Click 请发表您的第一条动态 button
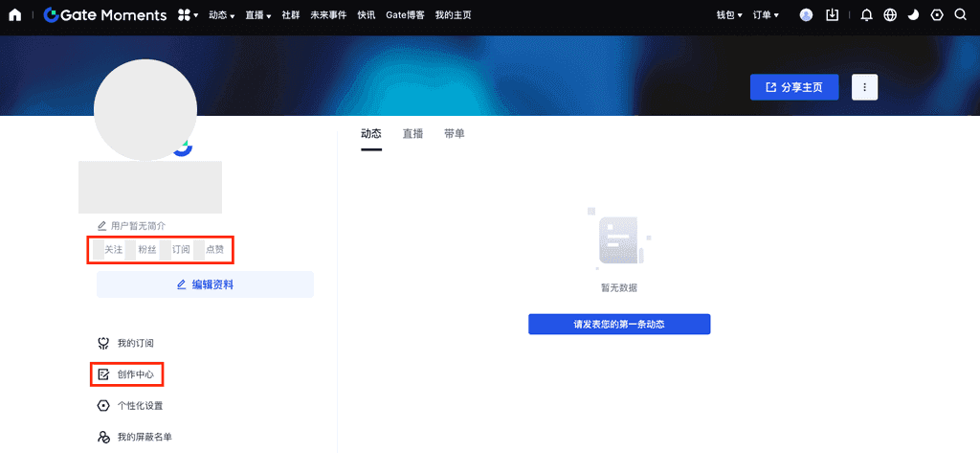The height and width of the screenshot is (453, 980). pos(619,325)
